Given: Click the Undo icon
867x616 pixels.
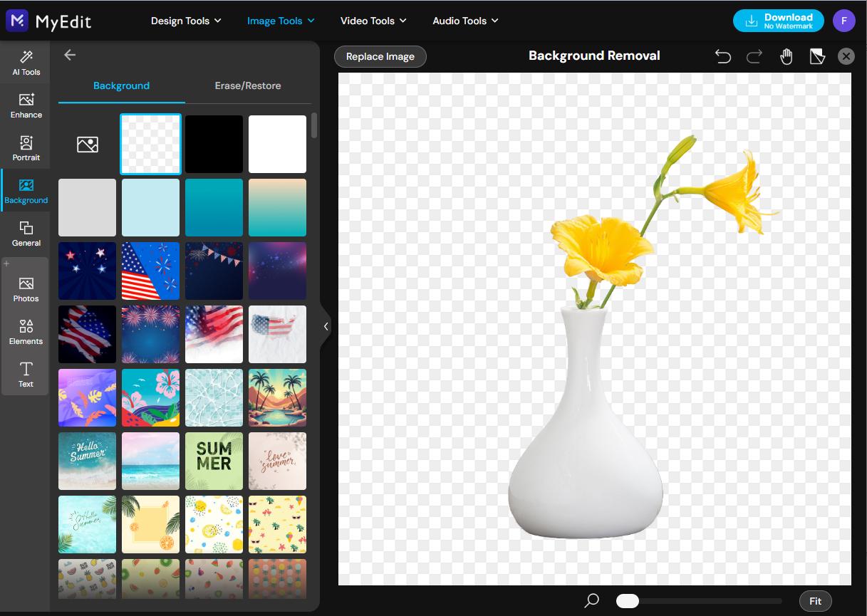Looking at the screenshot, I should [722, 56].
